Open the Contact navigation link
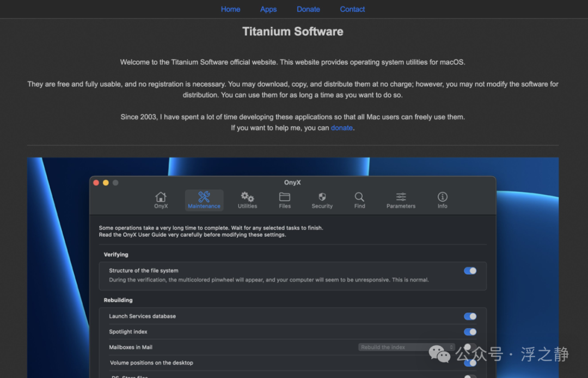This screenshot has height=378, width=588. [352, 9]
